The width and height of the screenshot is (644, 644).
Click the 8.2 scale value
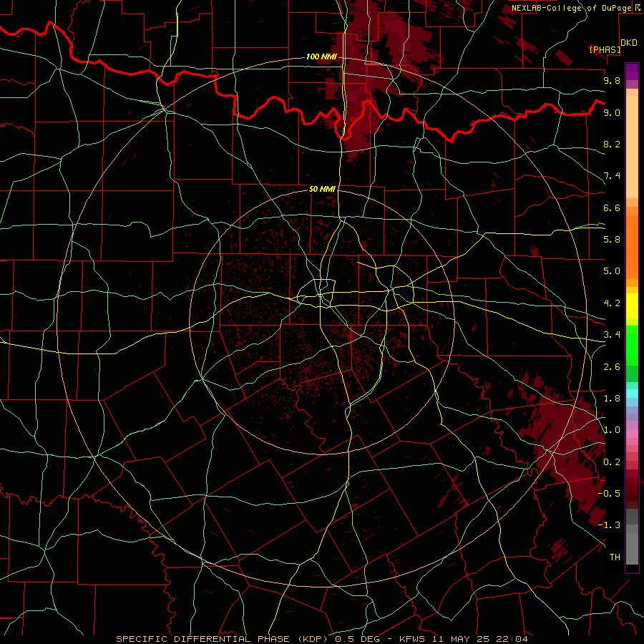pos(612,144)
